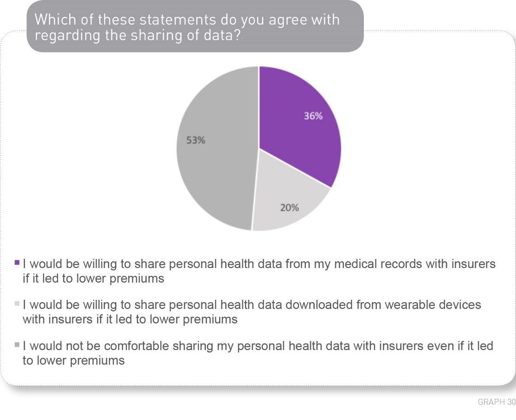Click 'with insurers if it led' legend line

click(x=130, y=319)
